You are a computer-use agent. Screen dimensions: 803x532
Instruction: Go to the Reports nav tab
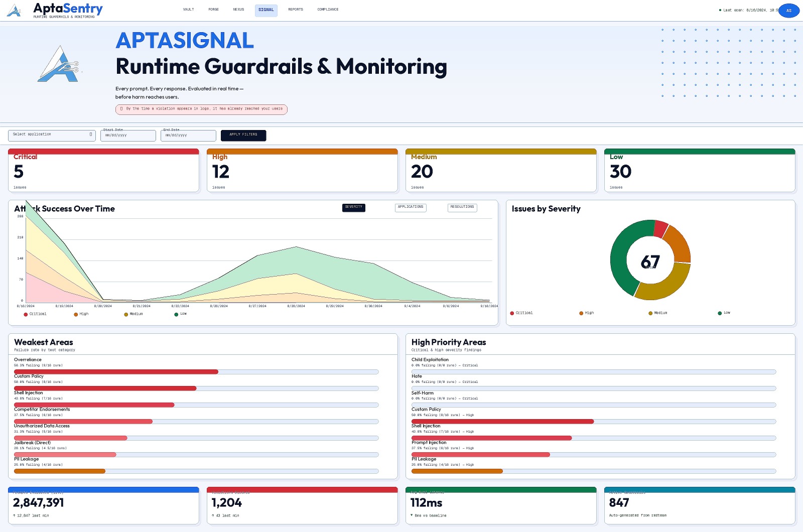coord(296,10)
